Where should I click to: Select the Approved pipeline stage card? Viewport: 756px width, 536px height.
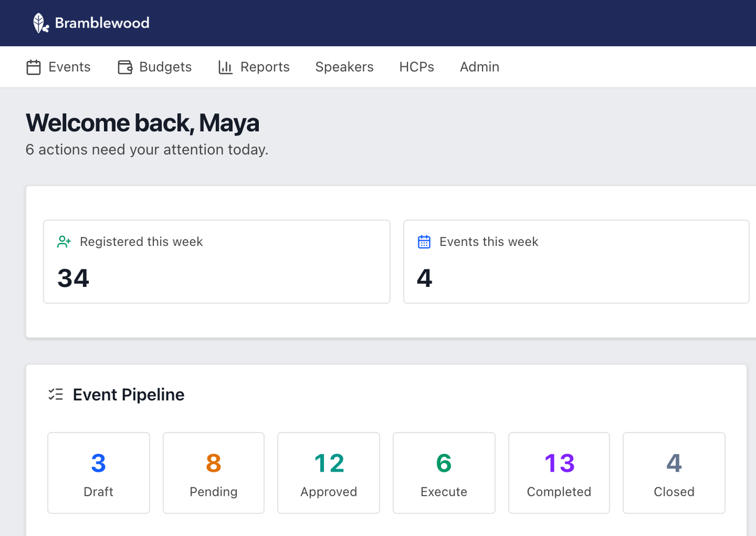click(329, 473)
